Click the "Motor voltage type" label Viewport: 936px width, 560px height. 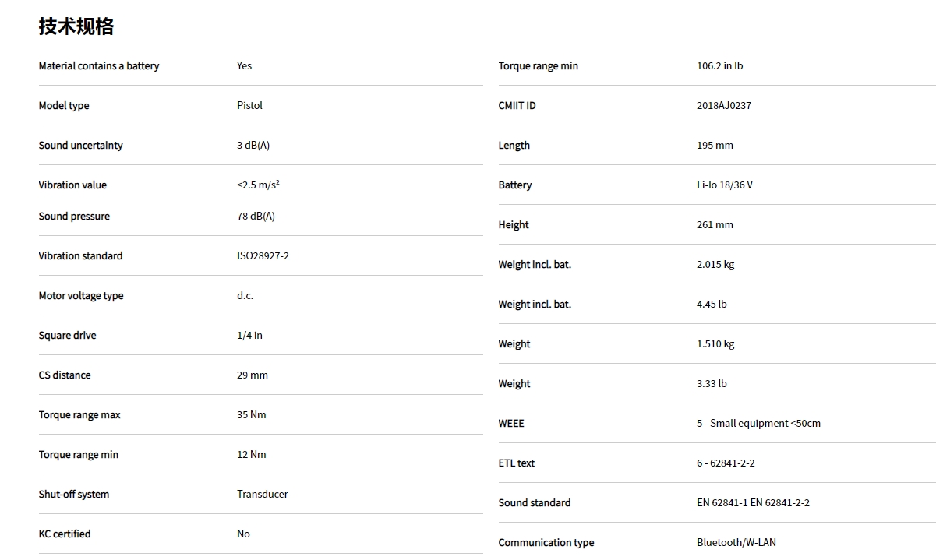81,296
